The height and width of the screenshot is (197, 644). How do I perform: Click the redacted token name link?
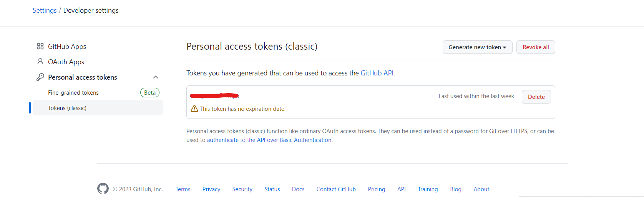pyautogui.click(x=214, y=95)
